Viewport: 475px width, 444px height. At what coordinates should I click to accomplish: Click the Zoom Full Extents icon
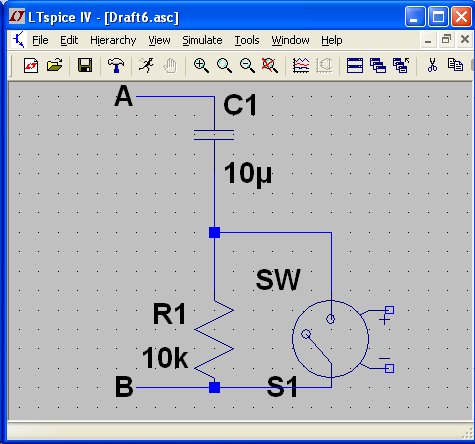(270, 65)
